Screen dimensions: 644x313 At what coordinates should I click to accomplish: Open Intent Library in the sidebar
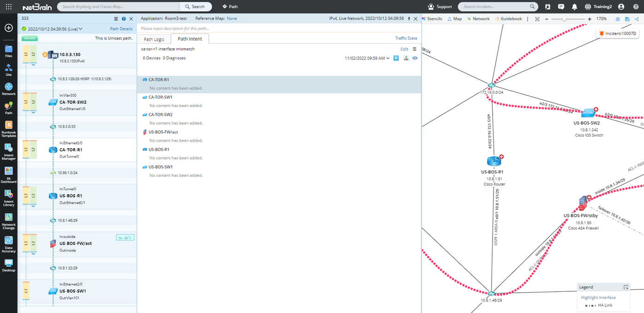coord(9,198)
